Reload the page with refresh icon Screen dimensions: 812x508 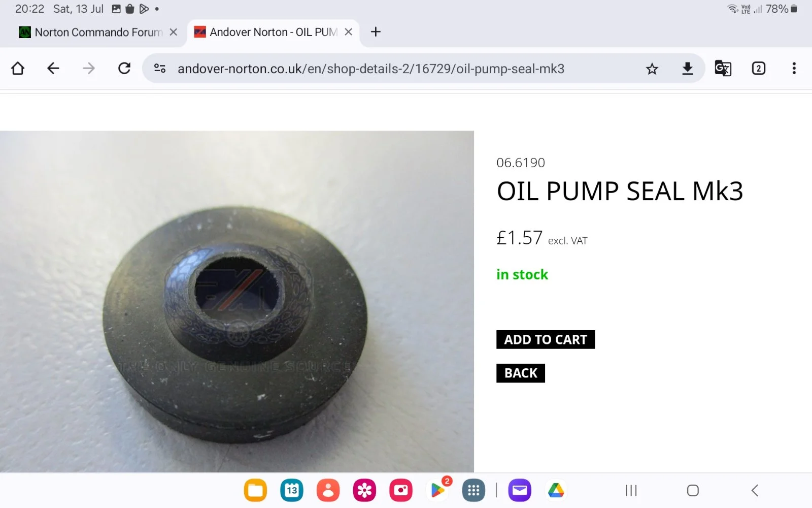(124, 69)
